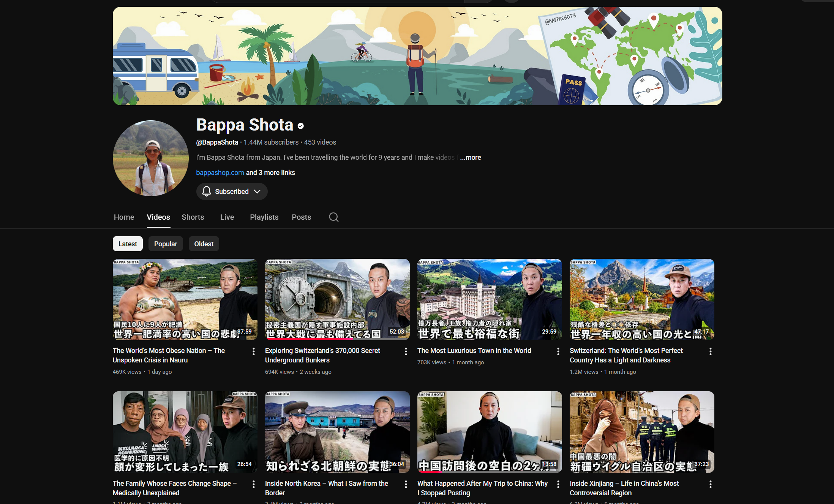Show the 3 more links list

click(270, 173)
